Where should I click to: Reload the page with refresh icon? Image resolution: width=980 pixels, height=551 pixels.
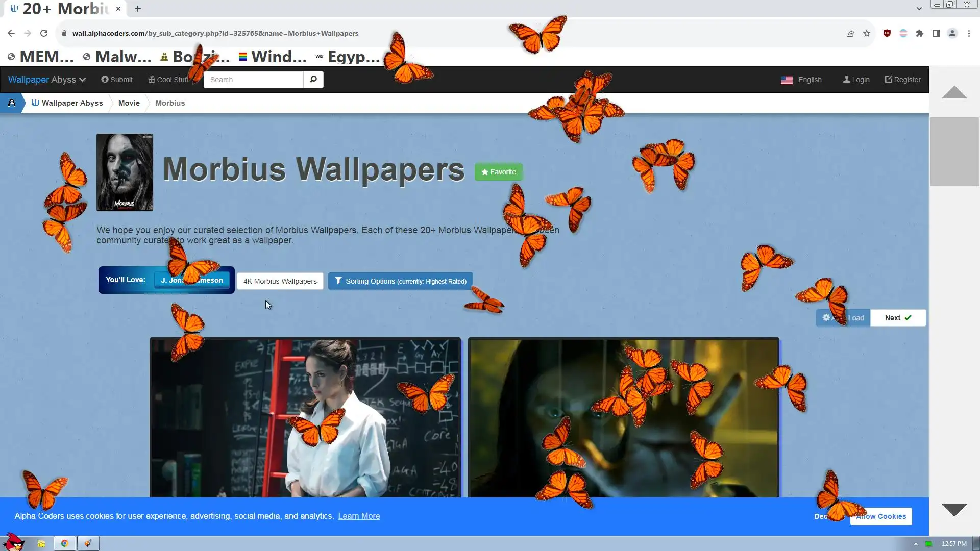point(44,33)
